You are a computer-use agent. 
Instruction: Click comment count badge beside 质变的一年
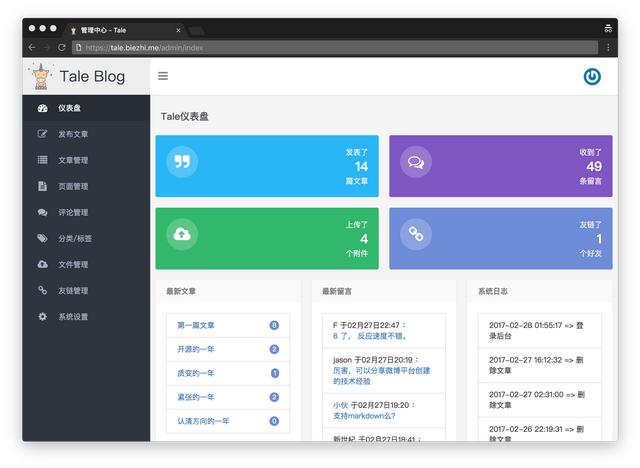(275, 373)
